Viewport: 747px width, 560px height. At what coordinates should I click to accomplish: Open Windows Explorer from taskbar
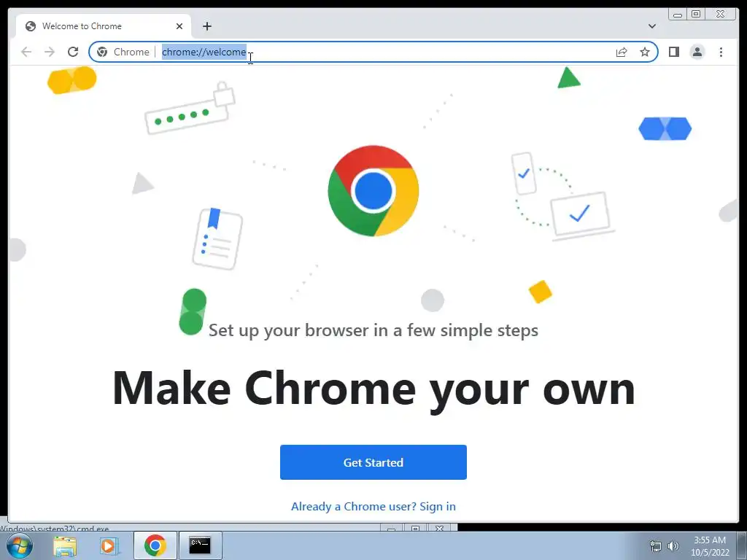[x=65, y=545]
